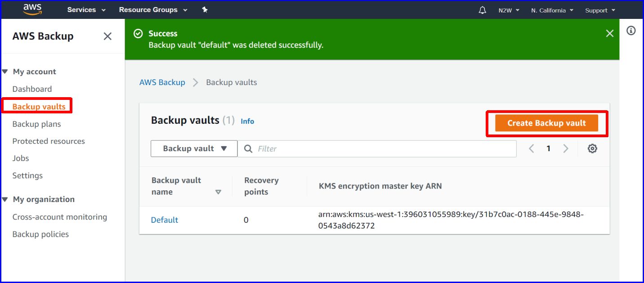Collapse the My organization section
Viewport: 644px width, 283px height.
5,199
